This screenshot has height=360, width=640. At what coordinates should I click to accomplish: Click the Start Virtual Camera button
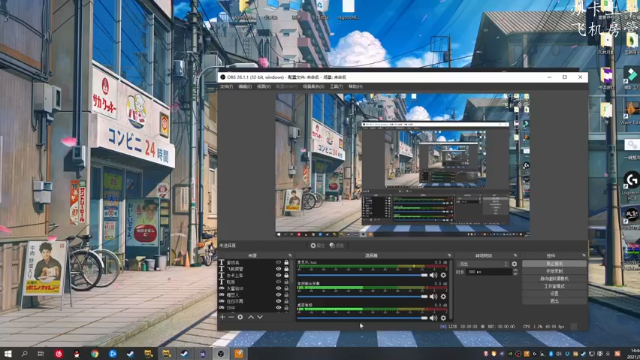click(x=554, y=279)
